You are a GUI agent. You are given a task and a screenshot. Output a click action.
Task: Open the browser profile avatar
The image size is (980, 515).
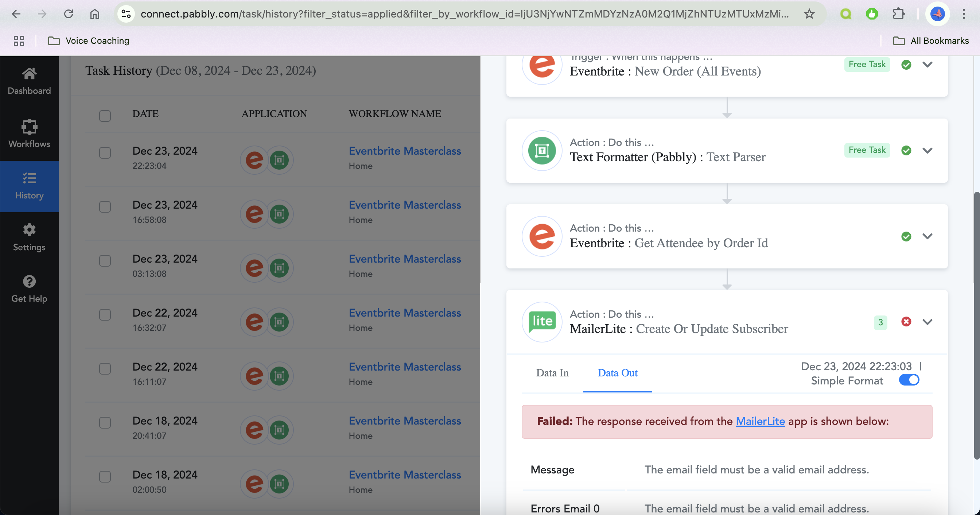click(937, 14)
